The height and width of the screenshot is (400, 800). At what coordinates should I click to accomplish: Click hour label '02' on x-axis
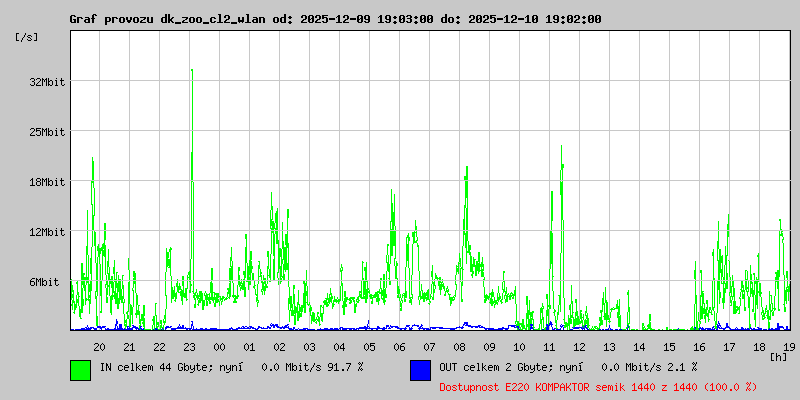click(279, 347)
